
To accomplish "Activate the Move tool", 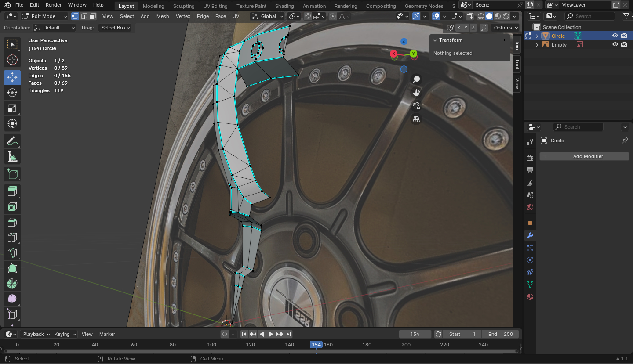I will [x=12, y=77].
